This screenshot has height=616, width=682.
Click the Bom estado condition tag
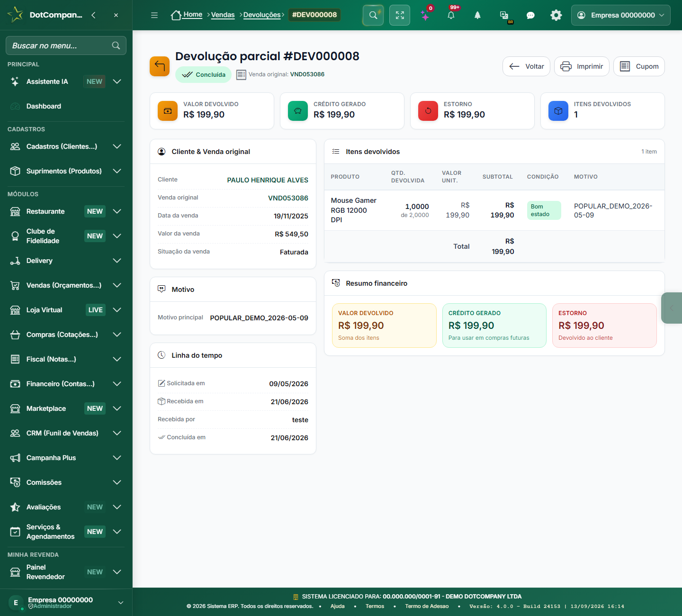click(544, 210)
